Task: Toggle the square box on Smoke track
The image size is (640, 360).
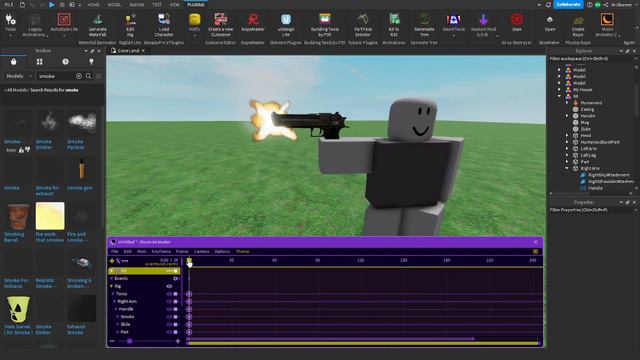Action: [176, 317]
